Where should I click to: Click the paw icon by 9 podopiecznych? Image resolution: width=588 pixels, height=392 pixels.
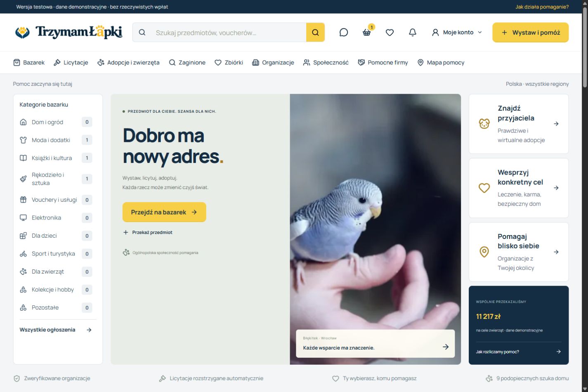pyautogui.click(x=489, y=378)
